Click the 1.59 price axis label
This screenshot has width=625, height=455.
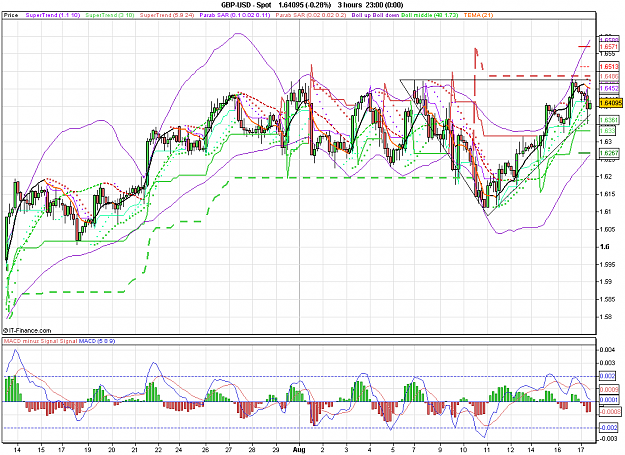tap(605, 282)
